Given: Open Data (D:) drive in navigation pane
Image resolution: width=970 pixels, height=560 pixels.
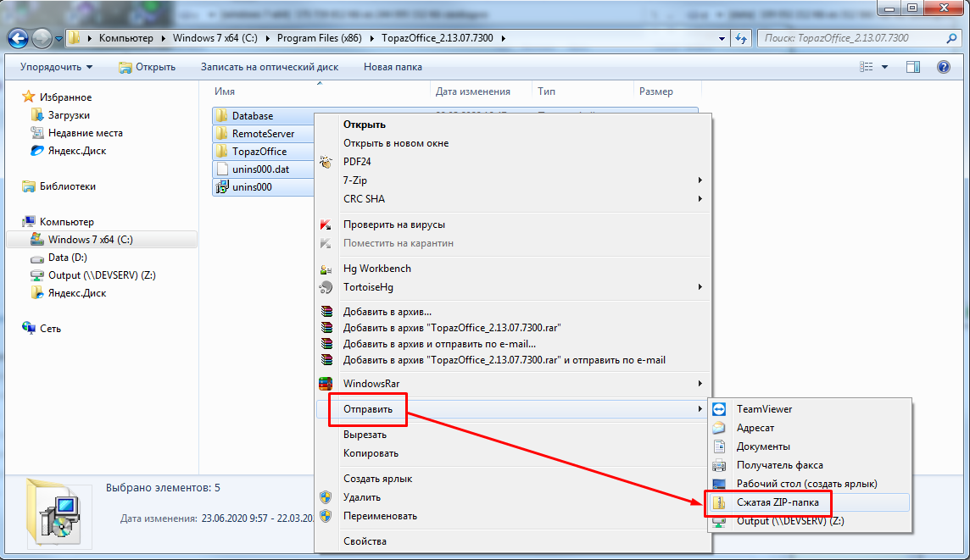Looking at the screenshot, I should [68, 258].
